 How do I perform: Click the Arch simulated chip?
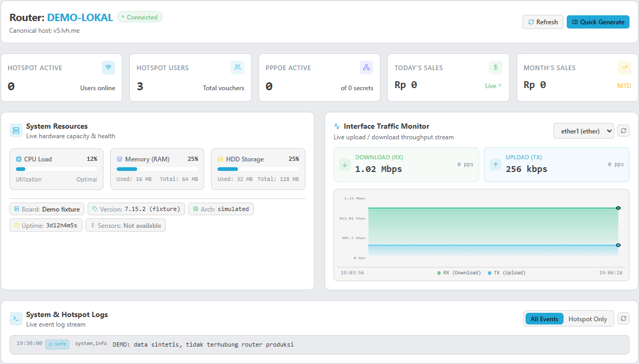coord(221,209)
